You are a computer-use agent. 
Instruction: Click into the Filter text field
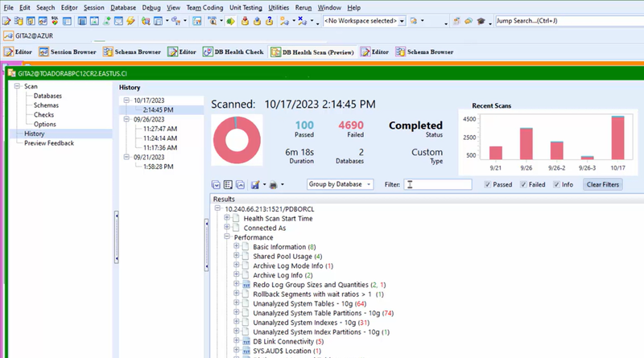437,185
